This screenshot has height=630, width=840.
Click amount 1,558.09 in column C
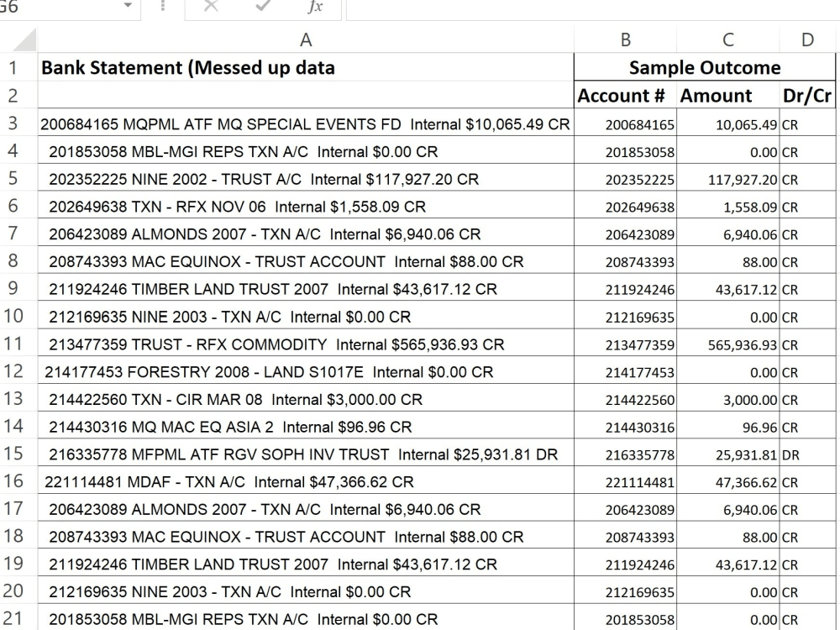[x=727, y=205]
